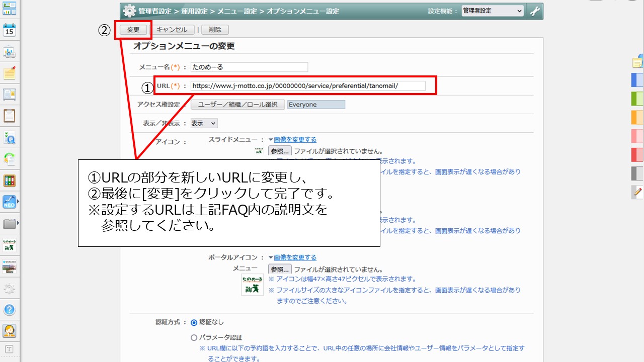Image resolution: width=644 pixels, height=362 pixels.
Task: Expand slide menu 画像を変更する link
Action: [x=295, y=139]
